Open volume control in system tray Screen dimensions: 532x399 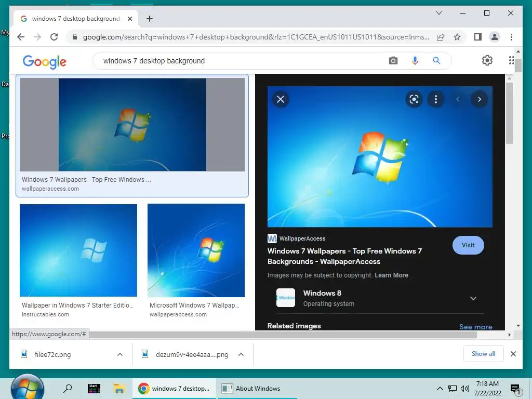pos(465,389)
